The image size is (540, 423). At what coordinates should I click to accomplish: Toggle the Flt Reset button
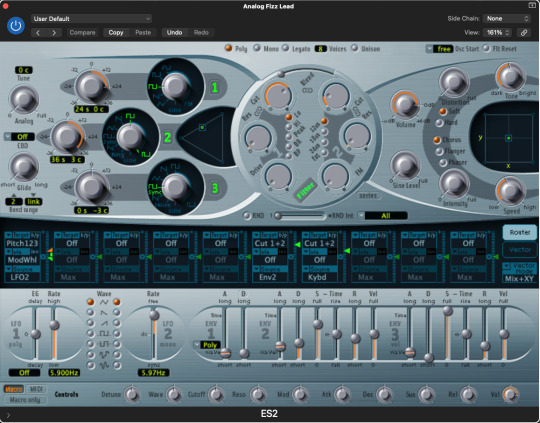click(486, 48)
